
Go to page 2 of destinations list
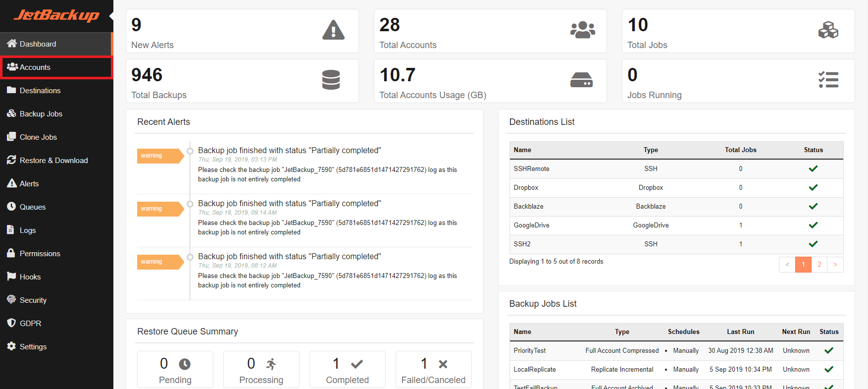click(x=819, y=264)
